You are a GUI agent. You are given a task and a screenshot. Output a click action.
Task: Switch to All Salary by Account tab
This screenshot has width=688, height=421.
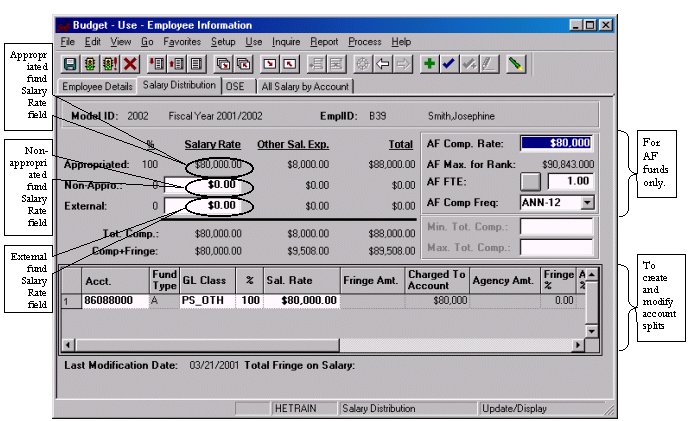pos(305,87)
